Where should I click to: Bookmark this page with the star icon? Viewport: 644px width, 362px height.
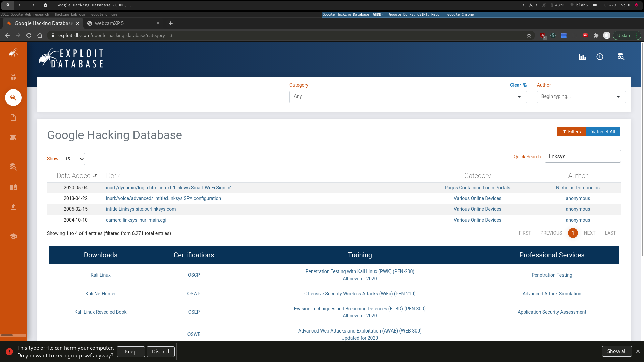[529, 36]
